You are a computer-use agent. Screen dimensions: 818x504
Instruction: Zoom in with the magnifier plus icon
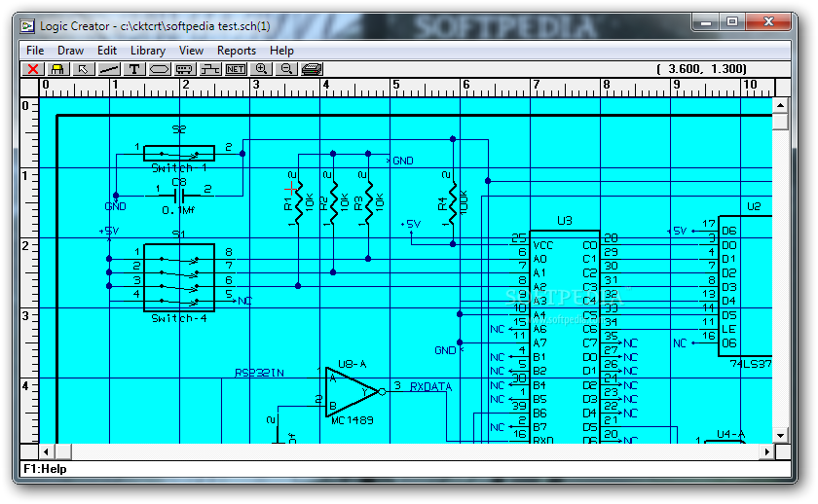pos(261,69)
